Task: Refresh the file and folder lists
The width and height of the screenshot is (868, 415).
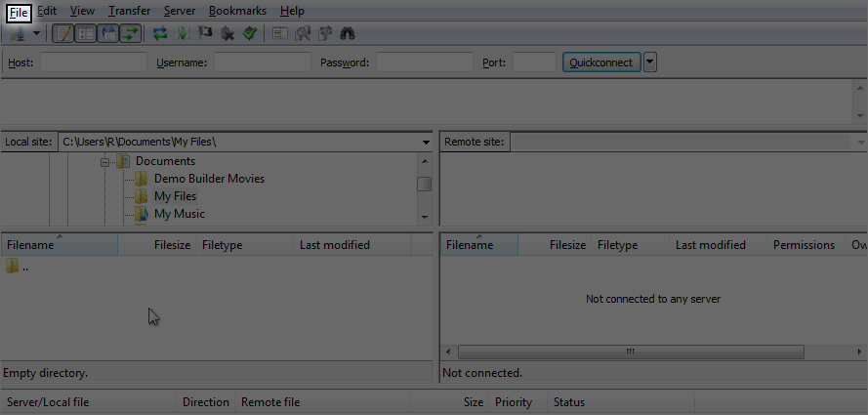Action: click(160, 34)
